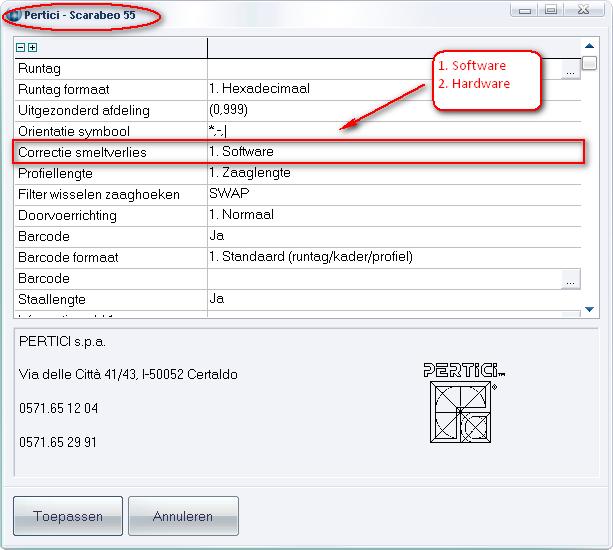Click the scroll up arrow
The width and height of the screenshot is (613, 550).
(x=590, y=46)
